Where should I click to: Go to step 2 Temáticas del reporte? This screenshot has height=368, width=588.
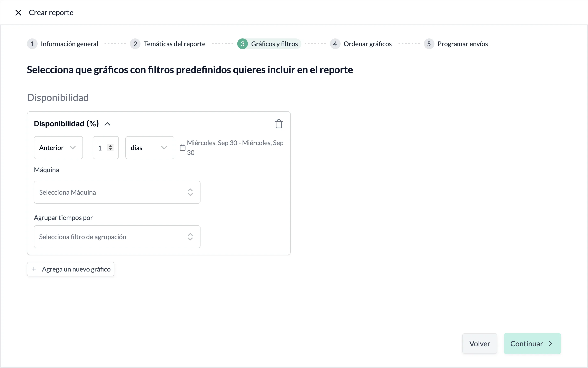click(x=168, y=44)
